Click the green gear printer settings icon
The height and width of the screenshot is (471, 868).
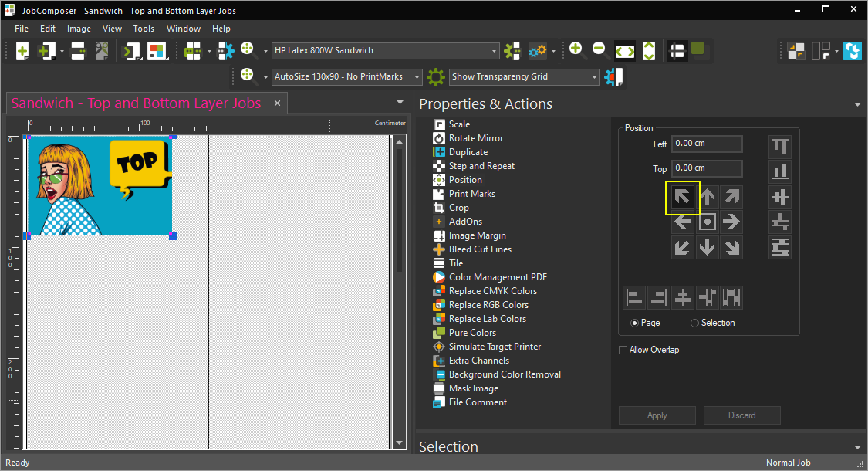click(x=512, y=51)
